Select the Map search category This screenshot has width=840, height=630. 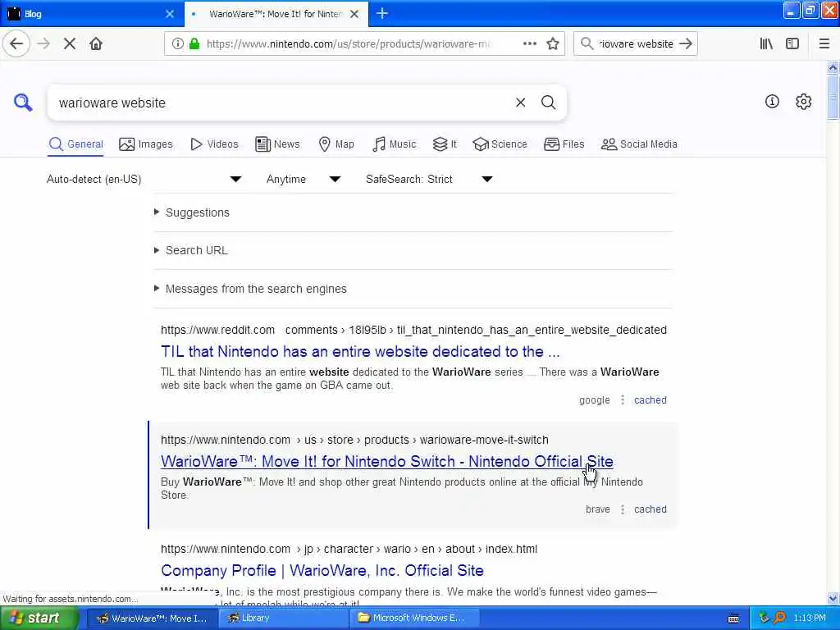[336, 144]
